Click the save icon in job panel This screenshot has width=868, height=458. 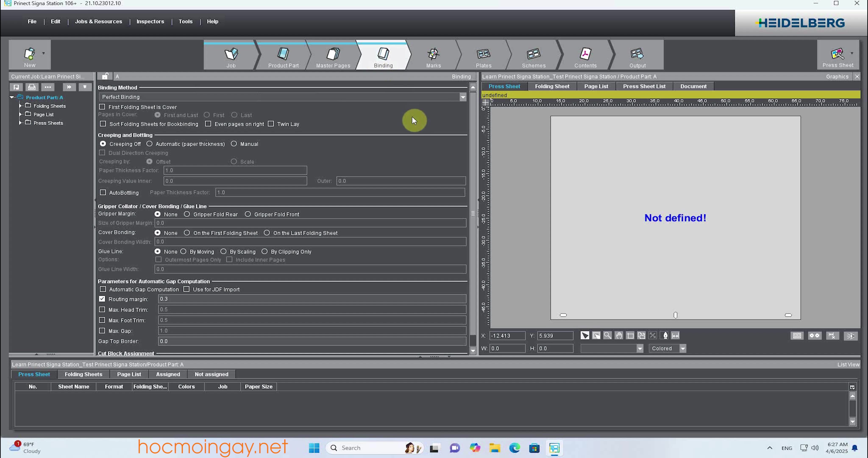pos(16,87)
